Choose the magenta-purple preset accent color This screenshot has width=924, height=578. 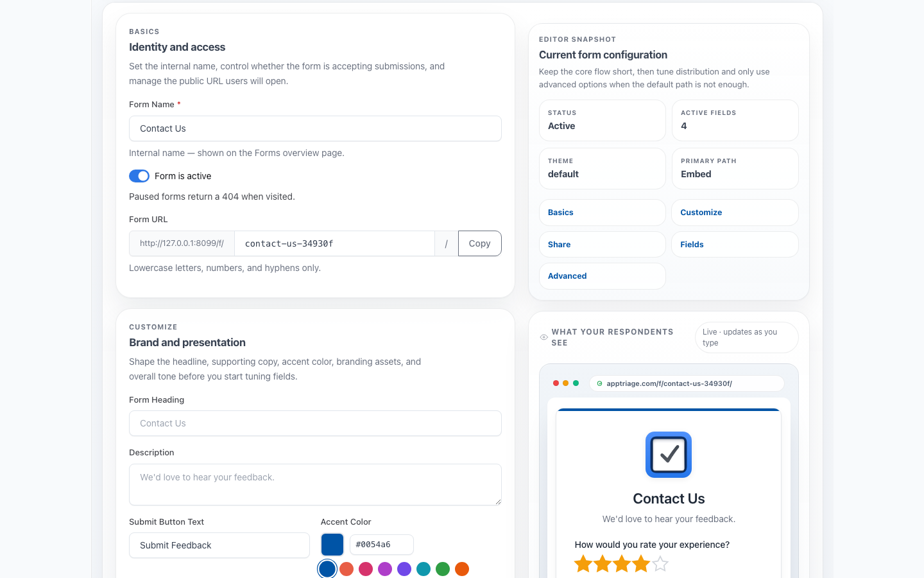385,569
